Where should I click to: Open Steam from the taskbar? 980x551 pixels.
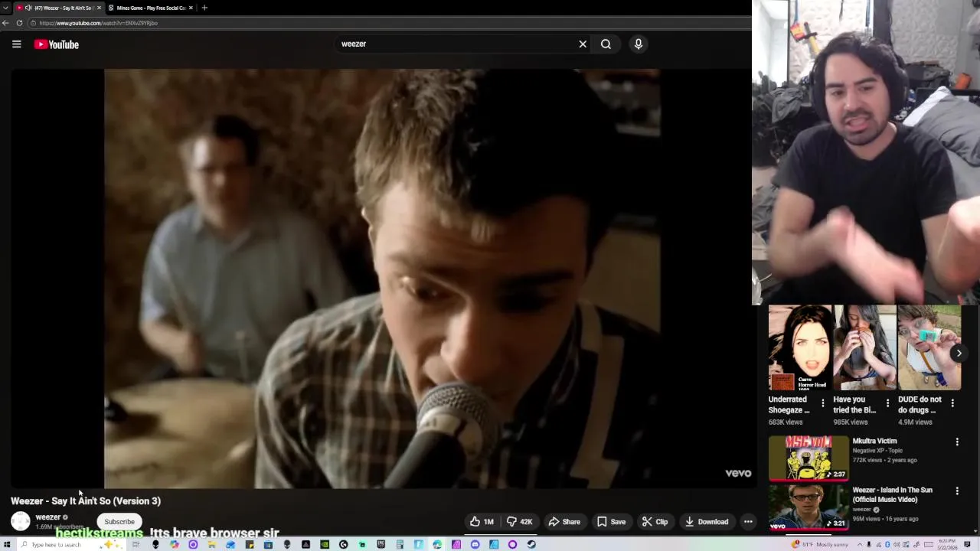click(531, 544)
